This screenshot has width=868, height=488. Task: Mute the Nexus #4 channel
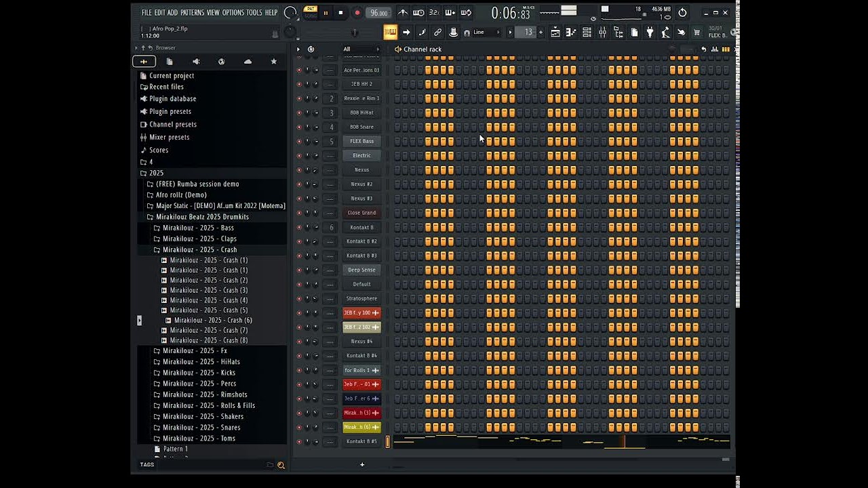[x=299, y=342]
